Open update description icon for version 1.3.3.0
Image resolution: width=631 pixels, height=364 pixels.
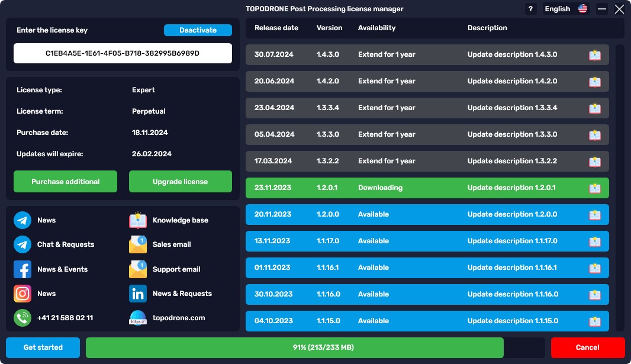595,135
